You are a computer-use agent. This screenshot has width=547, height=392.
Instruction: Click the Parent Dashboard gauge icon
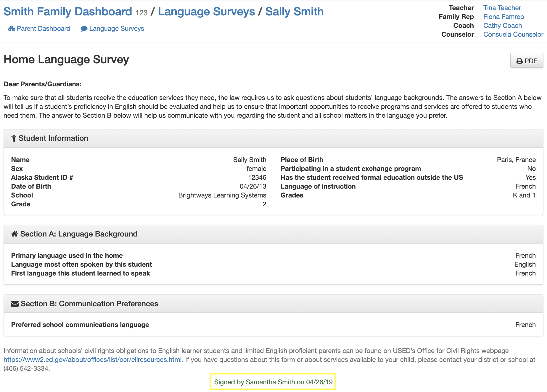click(x=12, y=29)
